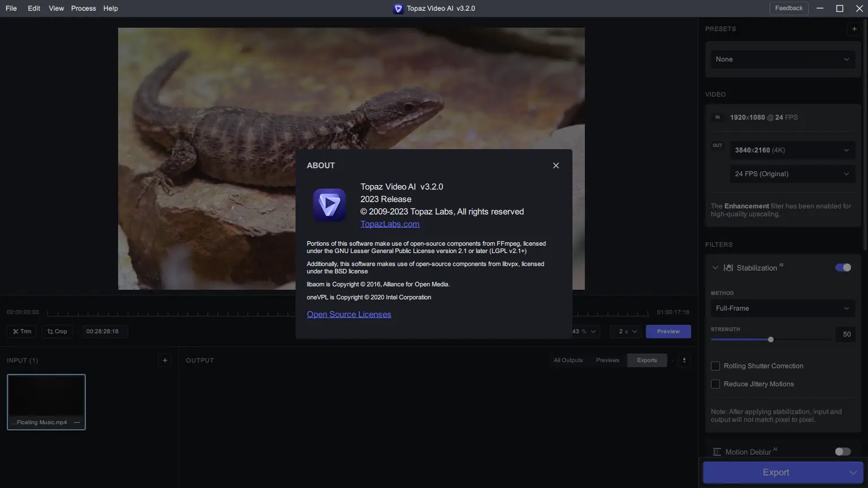Click the ABOUT dialog title
This screenshot has height=488, width=868.
[x=321, y=165]
